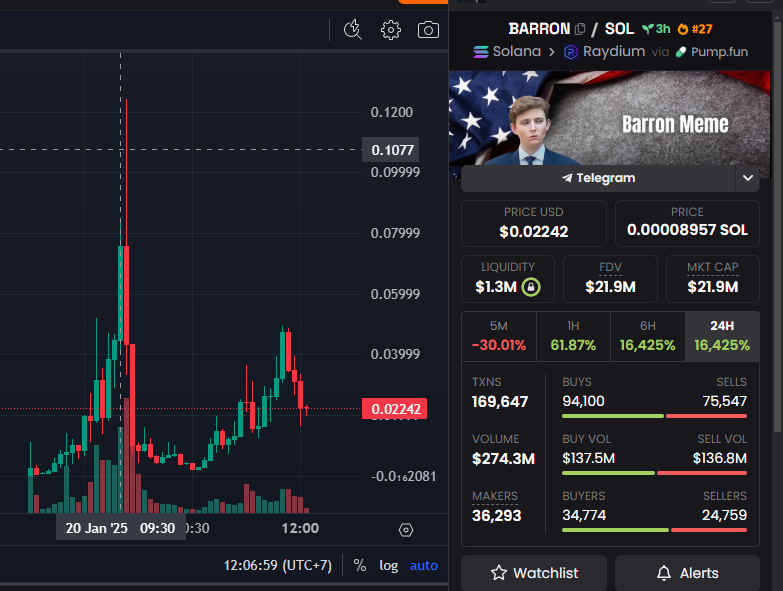Click the Alerts bell icon
This screenshot has width=783, height=591.
[x=664, y=573]
